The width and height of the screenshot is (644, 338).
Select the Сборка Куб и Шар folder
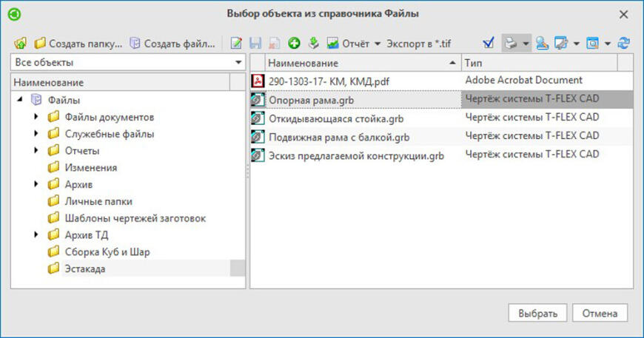tap(107, 251)
